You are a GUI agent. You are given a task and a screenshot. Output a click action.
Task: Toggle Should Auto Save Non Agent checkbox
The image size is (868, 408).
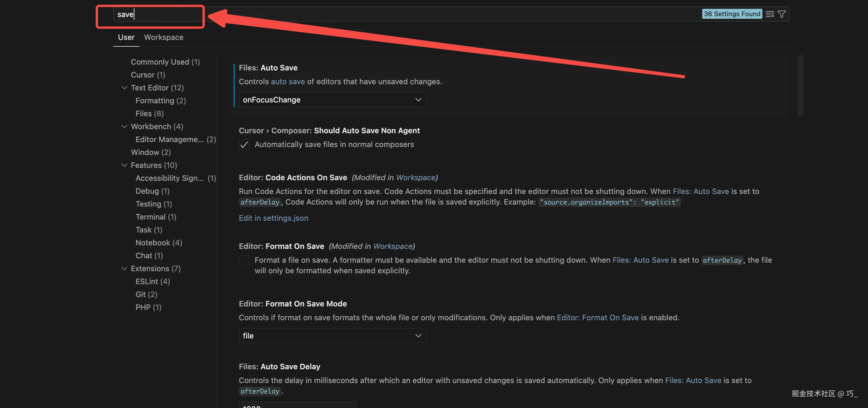(x=244, y=145)
